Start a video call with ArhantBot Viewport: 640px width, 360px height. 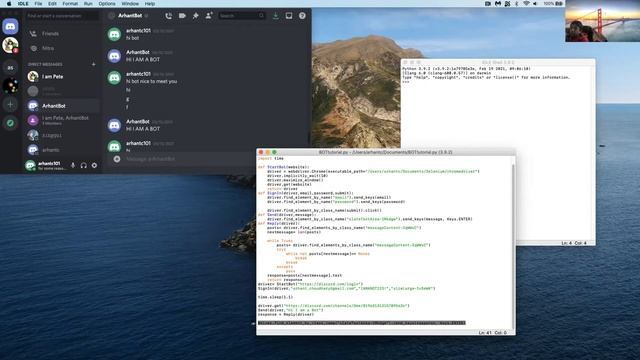182,16
